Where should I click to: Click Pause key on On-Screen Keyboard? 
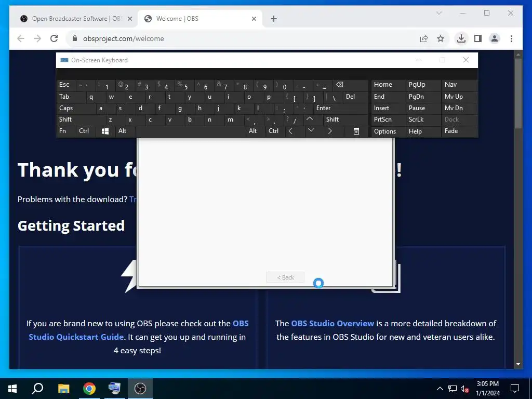(423, 108)
